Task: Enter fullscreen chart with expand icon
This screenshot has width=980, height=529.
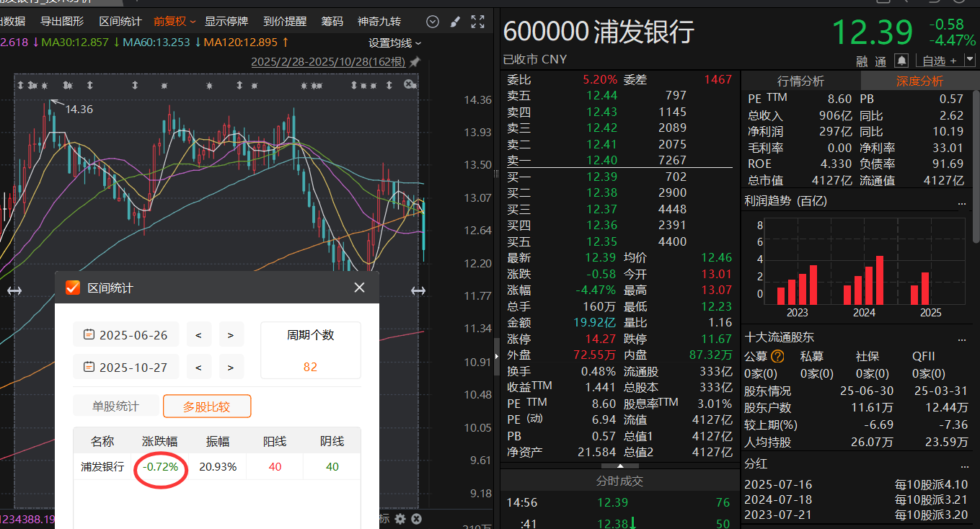Action: [477, 22]
